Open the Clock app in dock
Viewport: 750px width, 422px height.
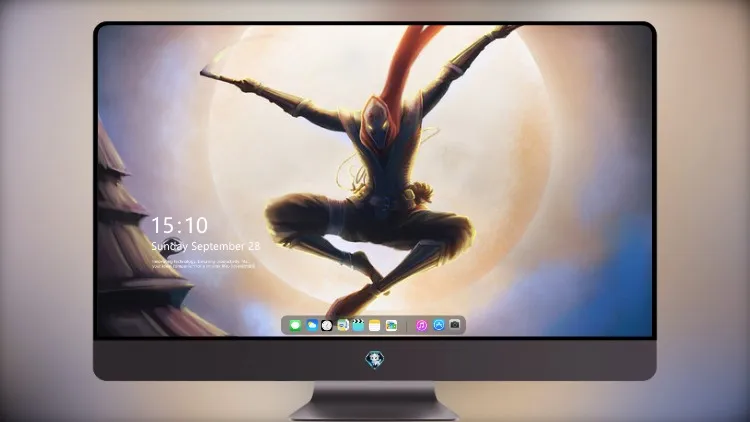pyautogui.click(x=327, y=325)
